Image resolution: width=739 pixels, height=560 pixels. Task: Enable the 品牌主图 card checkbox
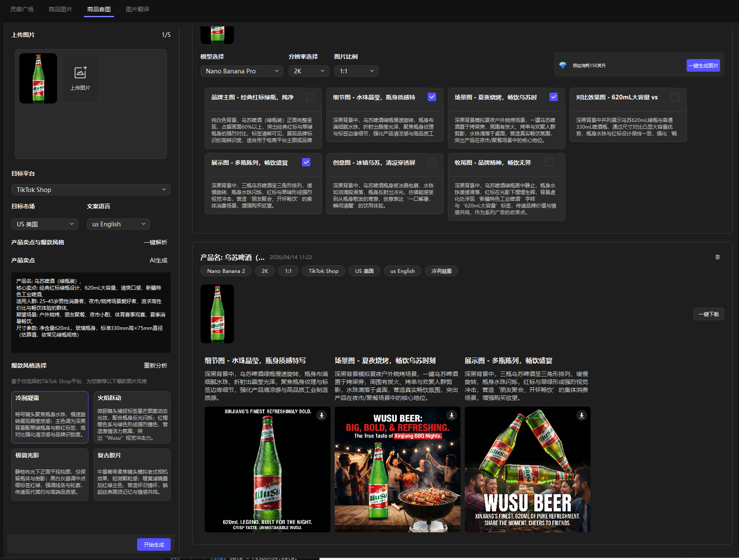[x=310, y=97]
